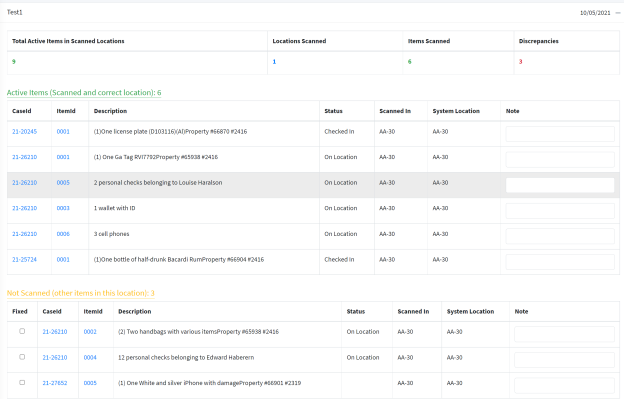
Task: Click the Discrepancies column header
Action: (538, 41)
